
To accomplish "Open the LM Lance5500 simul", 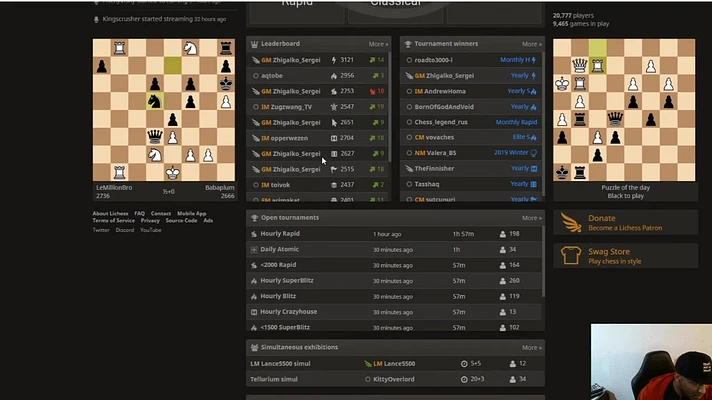I will pyautogui.click(x=394, y=364).
